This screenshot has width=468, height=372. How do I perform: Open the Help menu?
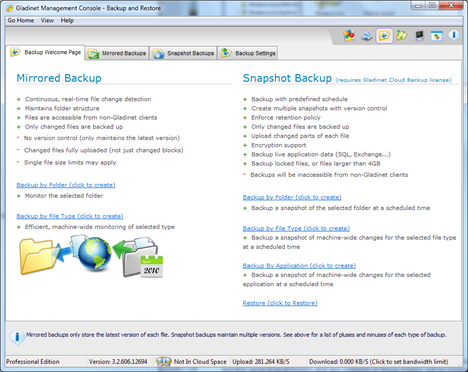[x=67, y=20]
